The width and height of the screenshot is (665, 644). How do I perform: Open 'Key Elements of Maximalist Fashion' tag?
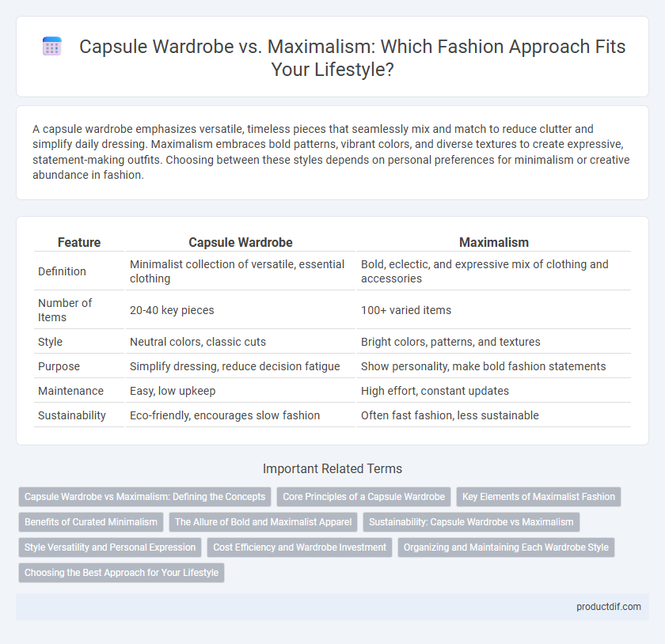[538, 497]
